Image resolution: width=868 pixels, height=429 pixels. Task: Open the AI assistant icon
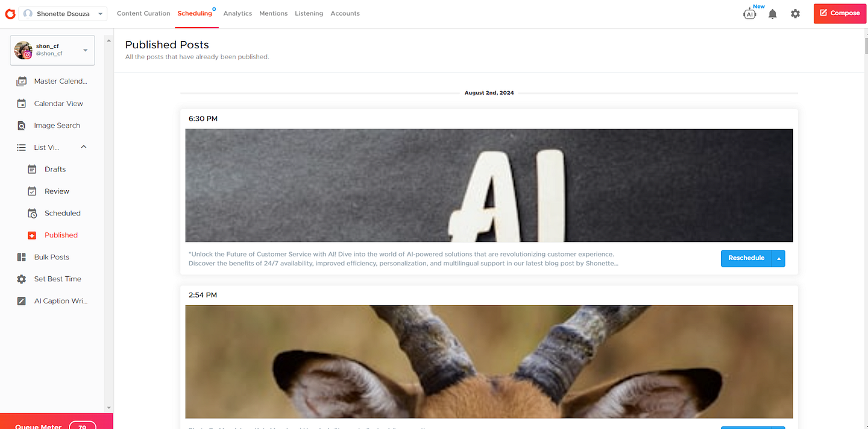[750, 13]
